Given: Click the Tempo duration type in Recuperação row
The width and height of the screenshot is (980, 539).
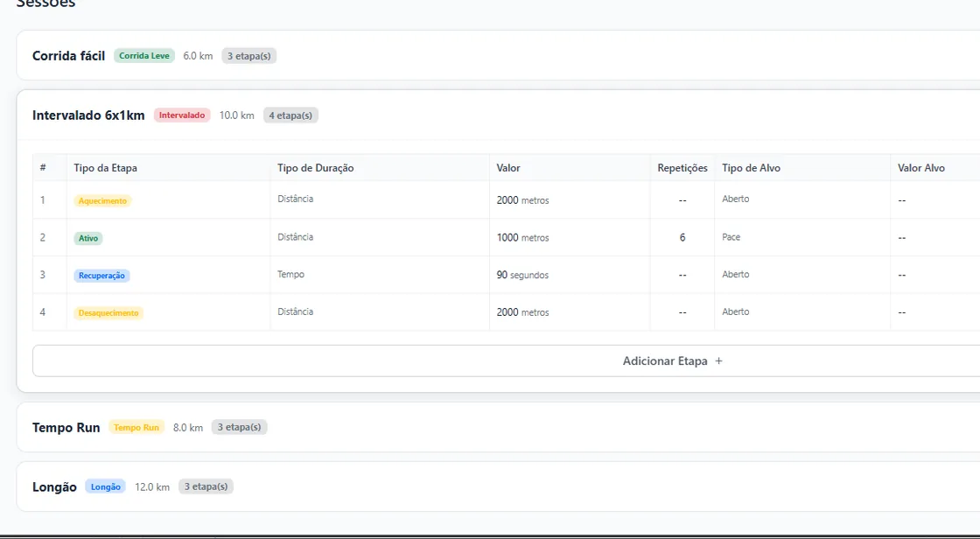Looking at the screenshot, I should 291,274.
